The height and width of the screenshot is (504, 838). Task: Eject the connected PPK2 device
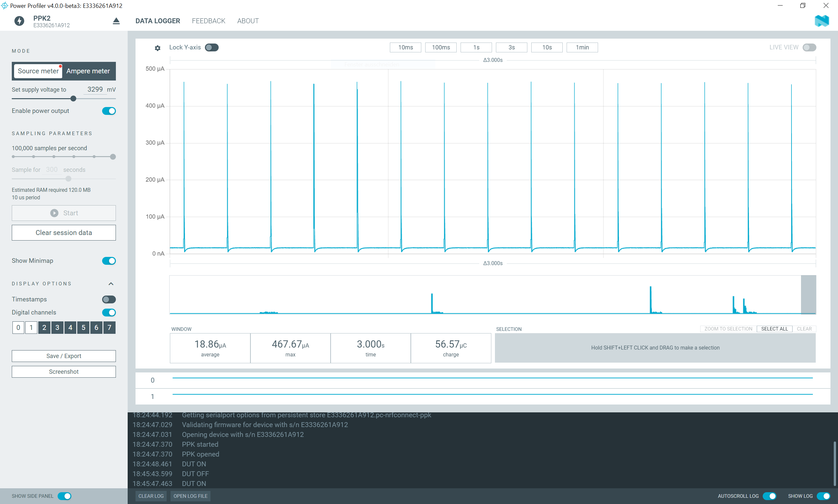click(x=116, y=21)
